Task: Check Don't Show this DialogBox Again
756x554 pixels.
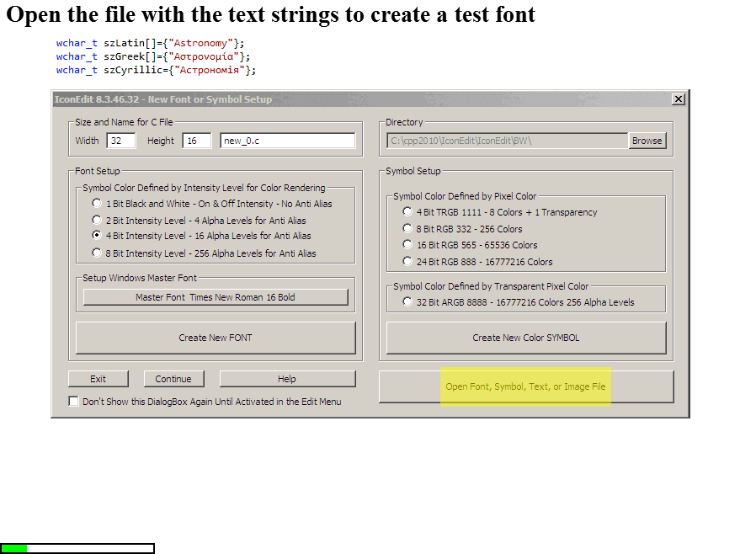Action: click(x=73, y=402)
